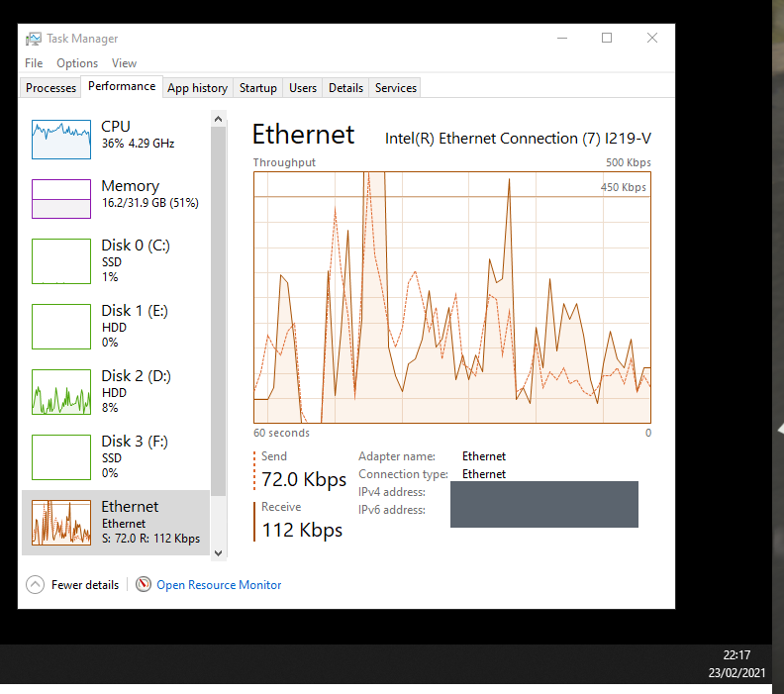Image resolution: width=784 pixels, height=694 pixels.
Task: Open the Options menu
Action: 77,63
